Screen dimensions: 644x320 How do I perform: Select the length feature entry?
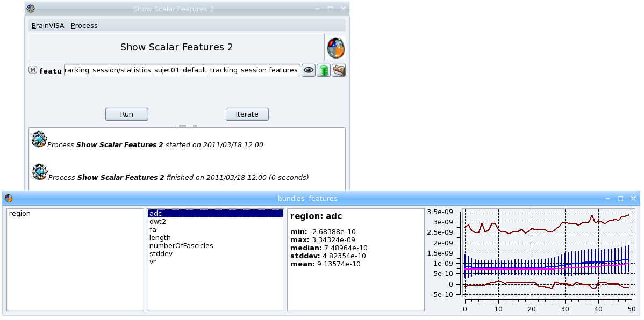coord(160,237)
